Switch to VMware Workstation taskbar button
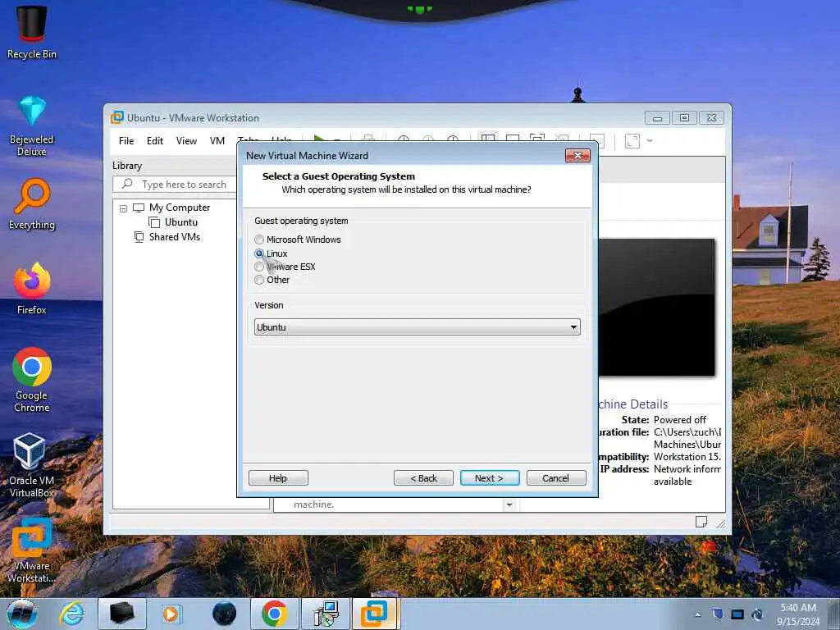 (x=374, y=614)
